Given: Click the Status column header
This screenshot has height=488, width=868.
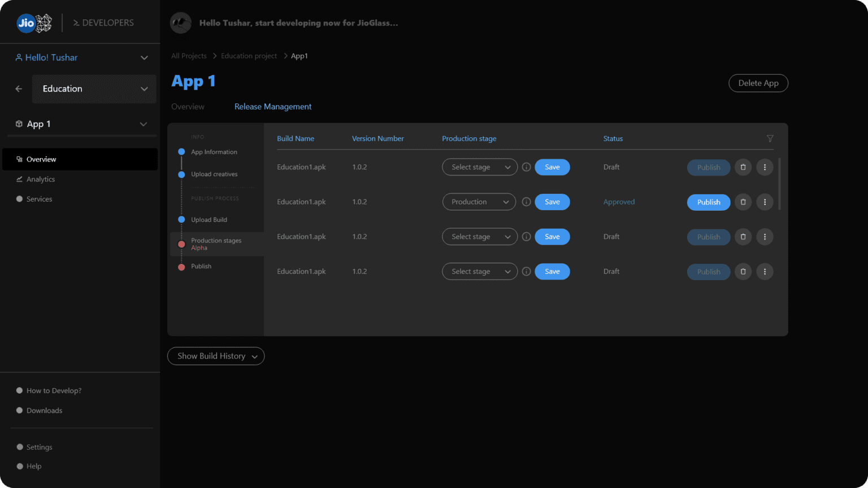Looking at the screenshot, I should pyautogui.click(x=613, y=138).
